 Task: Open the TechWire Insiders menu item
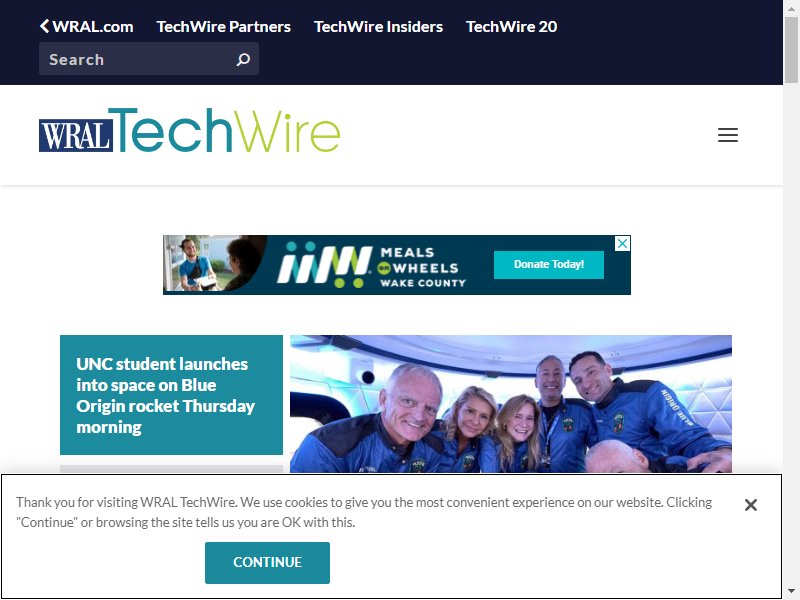tap(378, 27)
